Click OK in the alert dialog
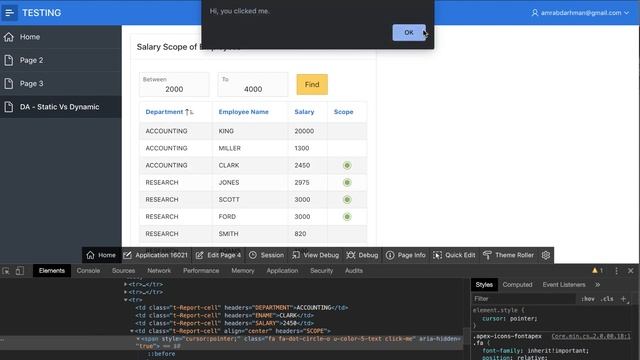 pyautogui.click(x=409, y=32)
